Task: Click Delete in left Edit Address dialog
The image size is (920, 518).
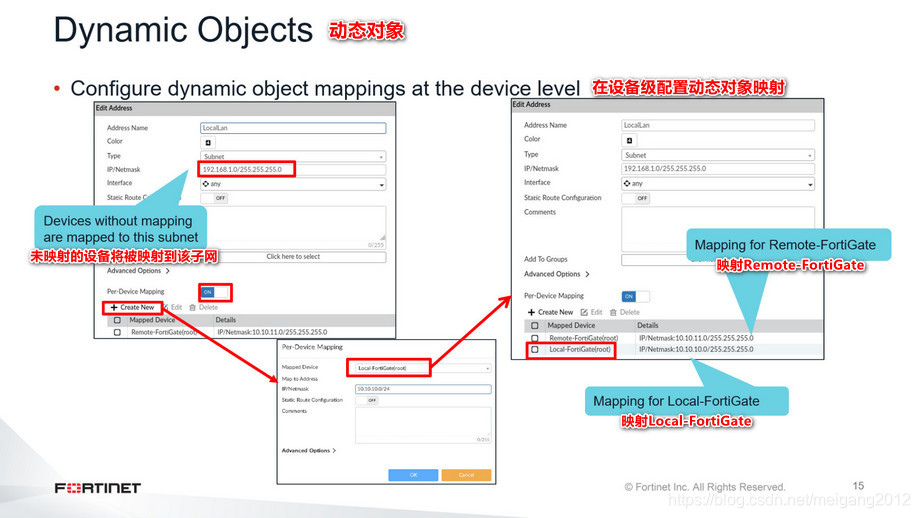Action: [x=204, y=307]
